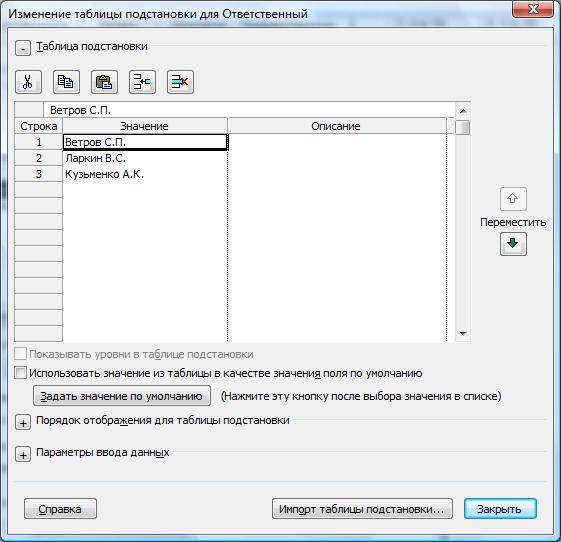The image size is (561, 542).
Task: Click the entry field showing Ветров С.П.
Action: click(249, 110)
